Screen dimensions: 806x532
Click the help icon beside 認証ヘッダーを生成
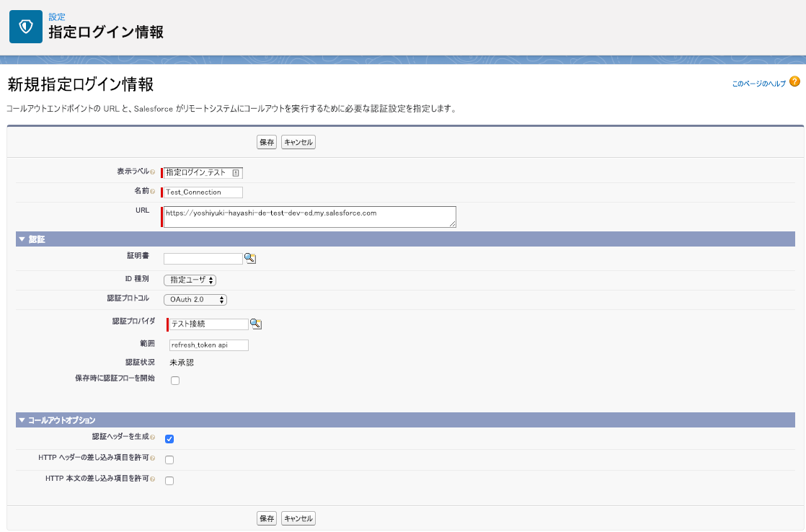point(152,438)
